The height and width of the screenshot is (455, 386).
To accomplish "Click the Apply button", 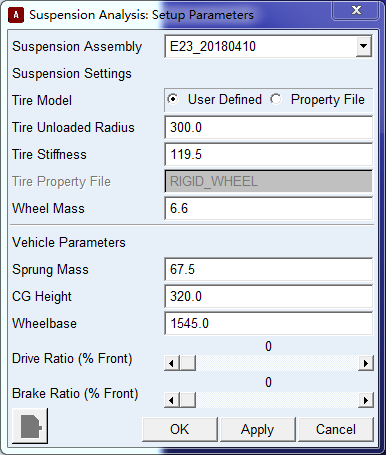I will (x=258, y=429).
